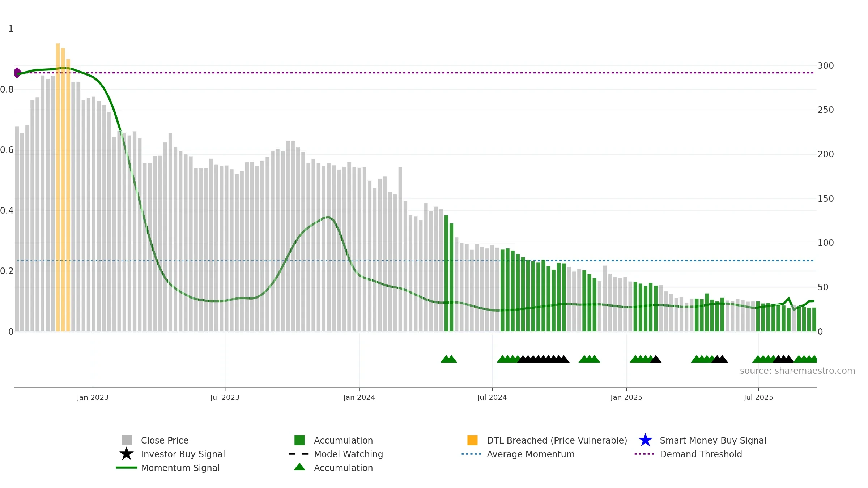Click the orange DTL Breached legend swatch
This screenshot has height=488, width=868.
pyautogui.click(x=472, y=440)
